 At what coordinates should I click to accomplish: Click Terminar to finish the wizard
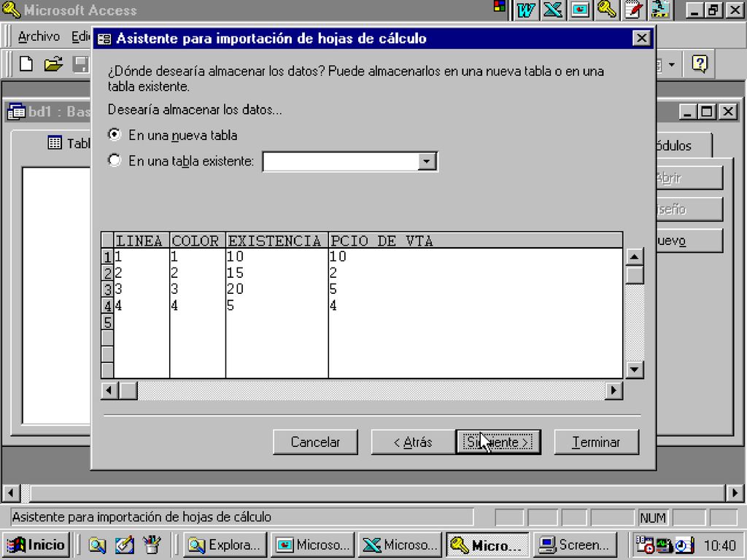click(x=597, y=442)
